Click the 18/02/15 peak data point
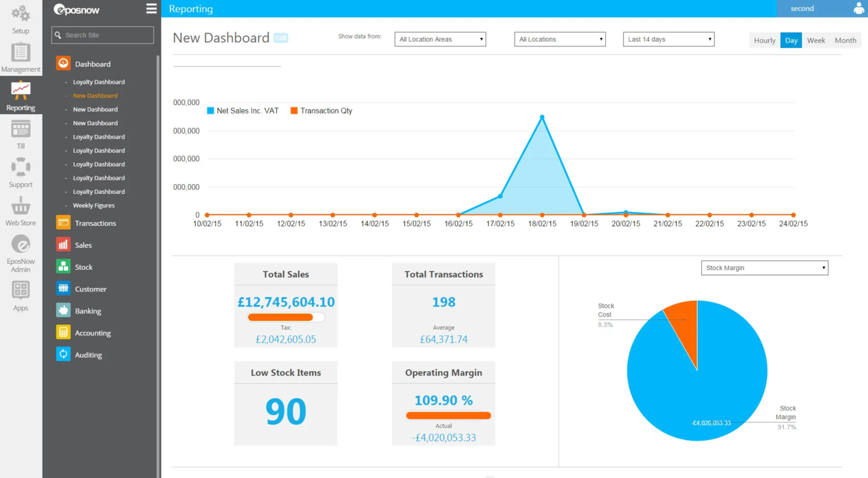The image size is (868, 478). [542, 117]
